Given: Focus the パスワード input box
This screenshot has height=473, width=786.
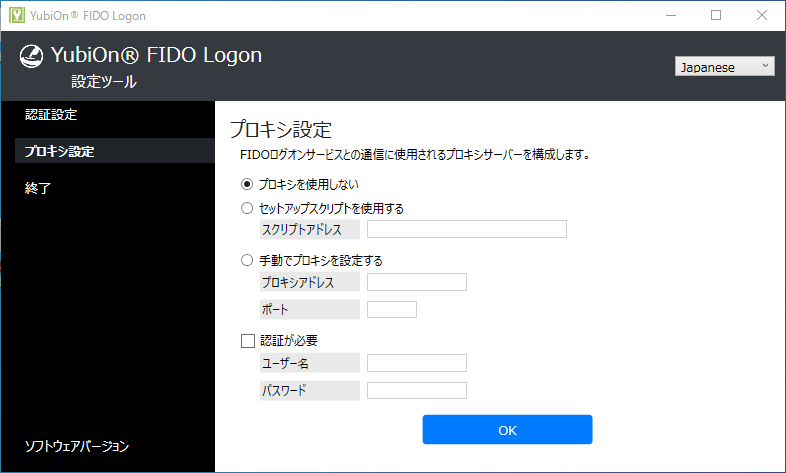Looking at the screenshot, I should (416, 390).
